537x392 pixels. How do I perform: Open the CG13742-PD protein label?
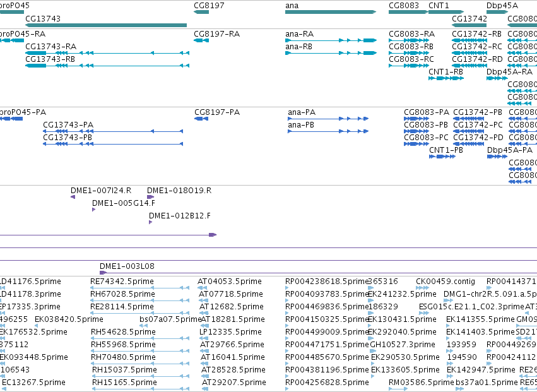point(478,138)
